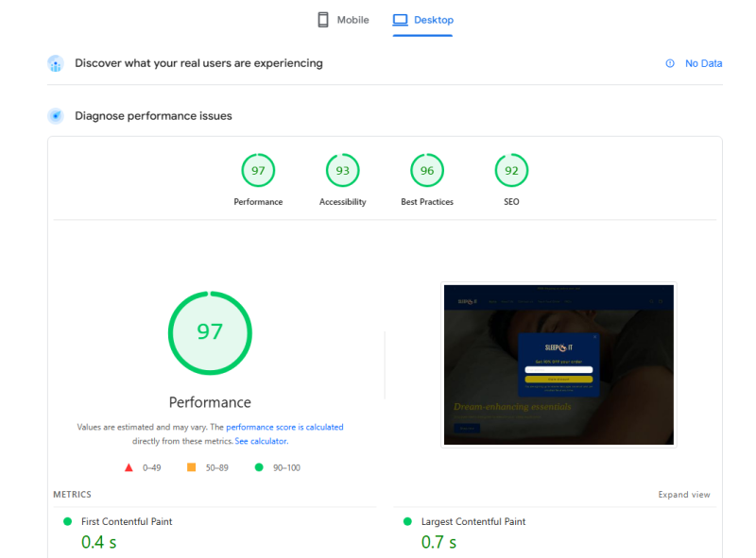Open the No Data info icon
Image resolution: width=756 pixels, height=558 pixels.
pyautogui.click(x=670, y=63)
